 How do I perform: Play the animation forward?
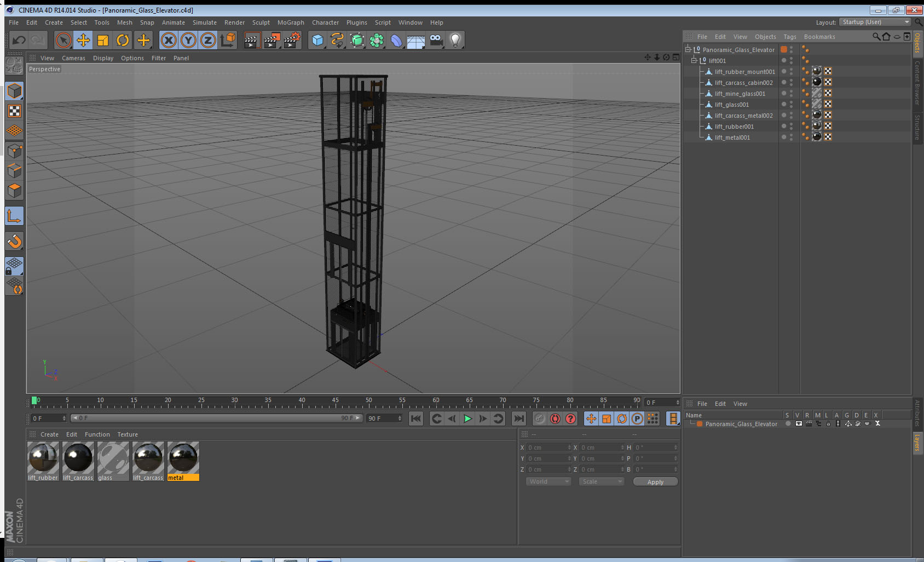click(x=467, y=418)
